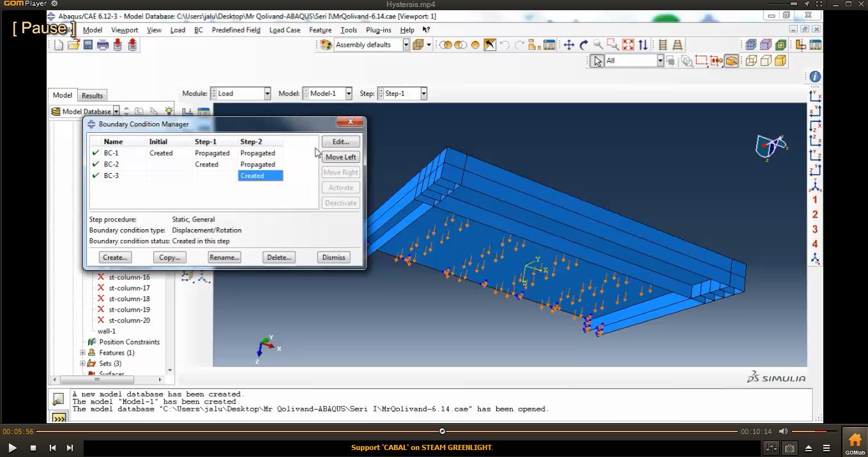Open the BC menu
This screenshot has height=457, width=868.
(199, 30)
